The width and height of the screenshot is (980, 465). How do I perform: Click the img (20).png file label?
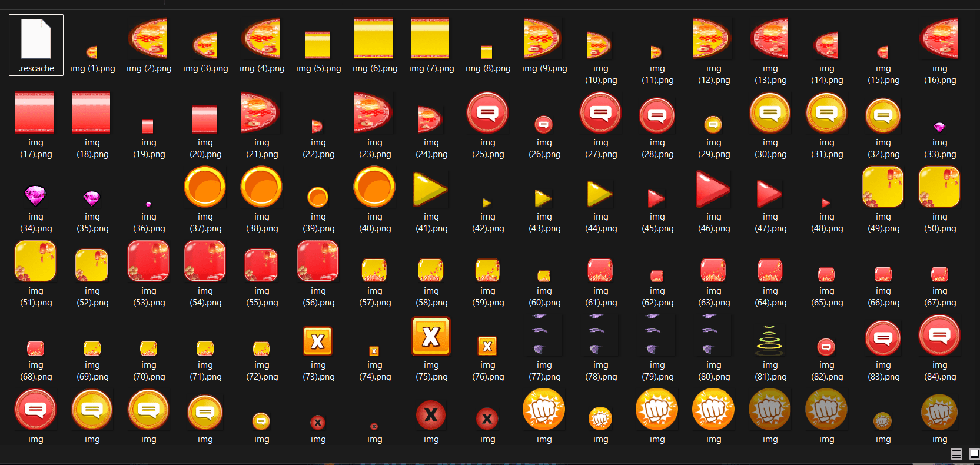coord(205,148)
